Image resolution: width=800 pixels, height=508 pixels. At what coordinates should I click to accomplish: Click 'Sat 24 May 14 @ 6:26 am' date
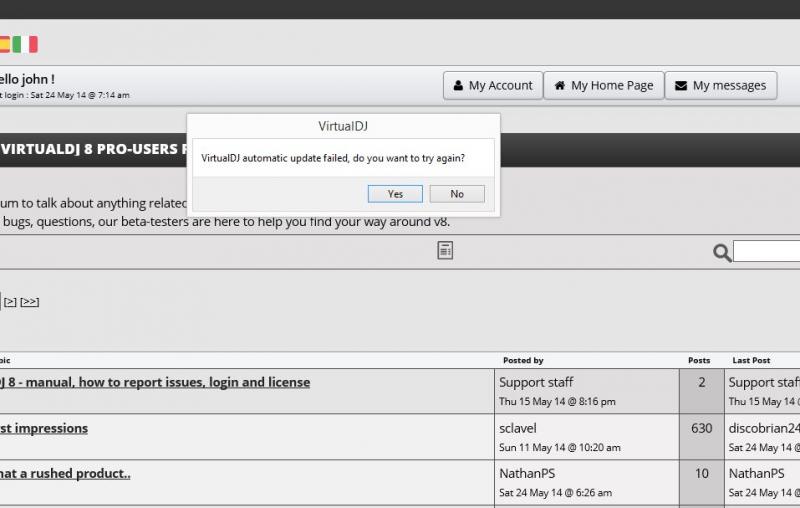pyautogui.click(x=555, y=493)
